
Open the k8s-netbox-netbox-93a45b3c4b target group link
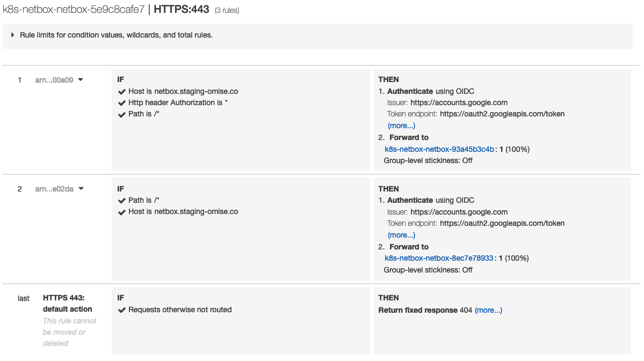click(x=439, y=149)
